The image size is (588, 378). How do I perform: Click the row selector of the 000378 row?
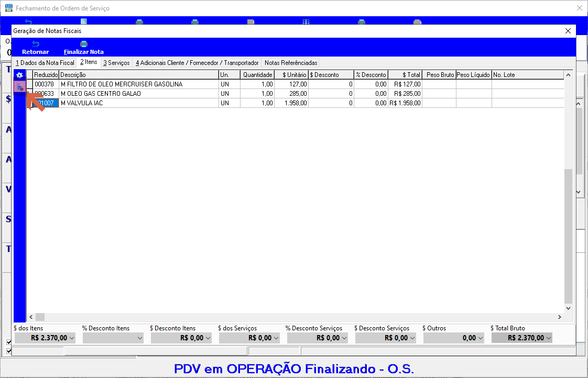pos(30,84)
